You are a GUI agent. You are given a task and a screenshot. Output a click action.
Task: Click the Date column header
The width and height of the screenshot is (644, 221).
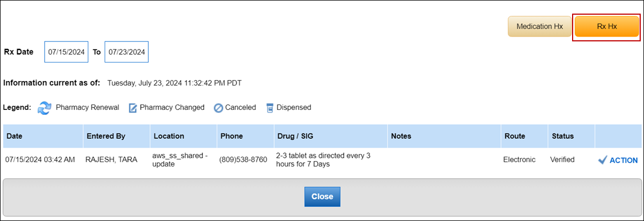pos(14,136)
